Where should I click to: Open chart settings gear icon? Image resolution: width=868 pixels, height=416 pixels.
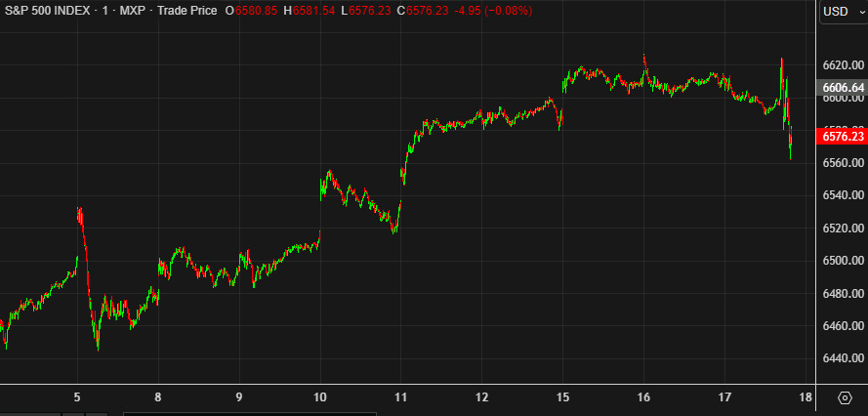coord(845,397)
